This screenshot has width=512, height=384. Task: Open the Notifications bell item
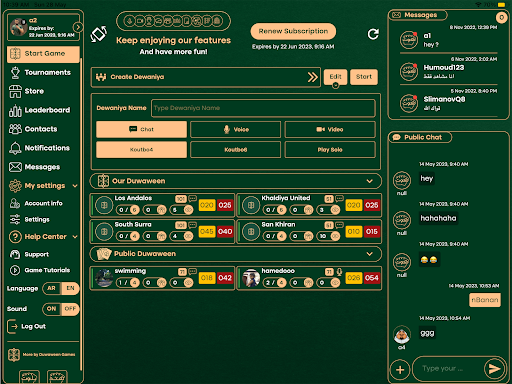click(x=39, y=148)
